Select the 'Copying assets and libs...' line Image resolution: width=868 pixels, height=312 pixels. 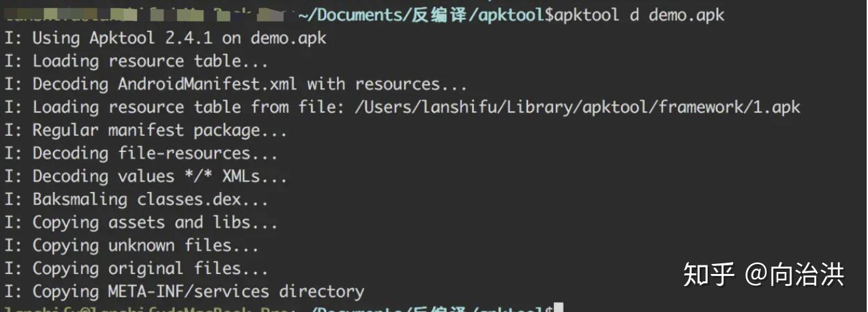pos(141,222)
